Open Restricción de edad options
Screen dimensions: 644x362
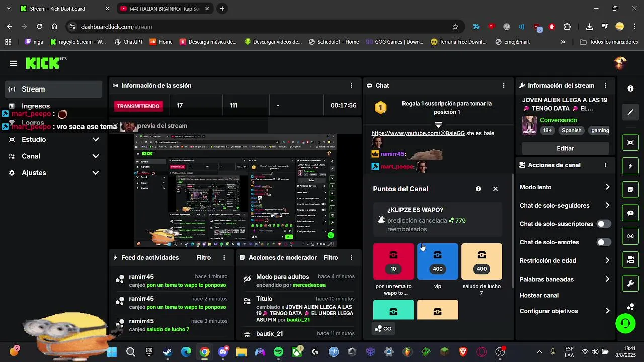tap(565, 261)
